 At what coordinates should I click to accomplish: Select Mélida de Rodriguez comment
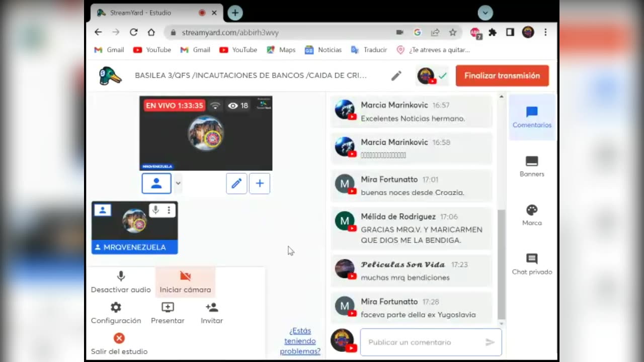[412, 228]
